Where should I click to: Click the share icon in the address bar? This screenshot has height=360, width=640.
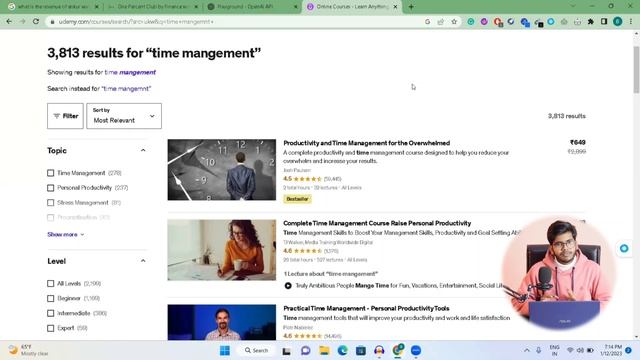coord(440,22)
